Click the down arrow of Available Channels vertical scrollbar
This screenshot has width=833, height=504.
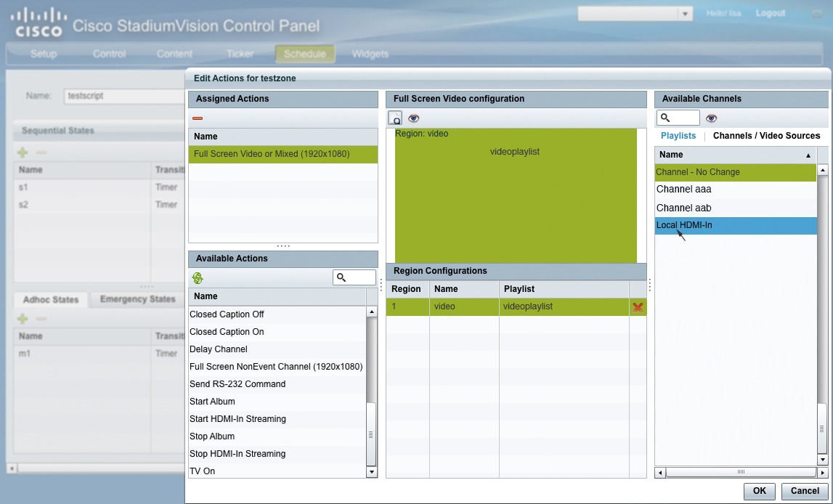tap(822, 460)
